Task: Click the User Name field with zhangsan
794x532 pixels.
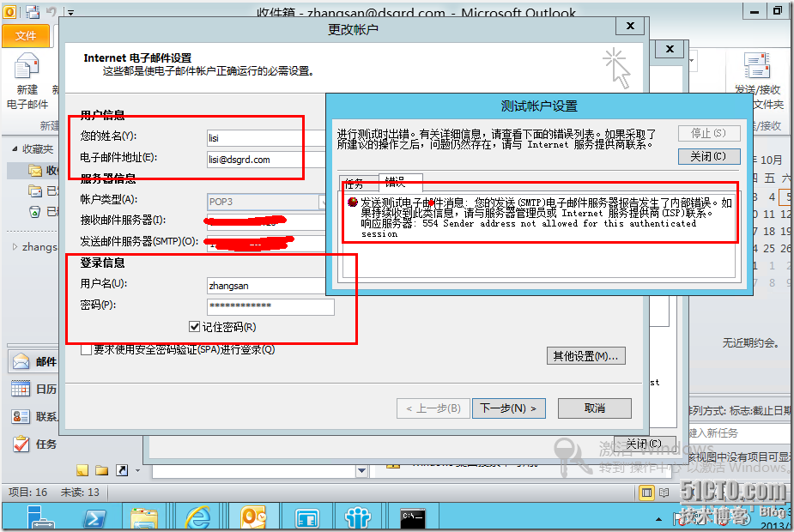Action: [x=266, y=286]
